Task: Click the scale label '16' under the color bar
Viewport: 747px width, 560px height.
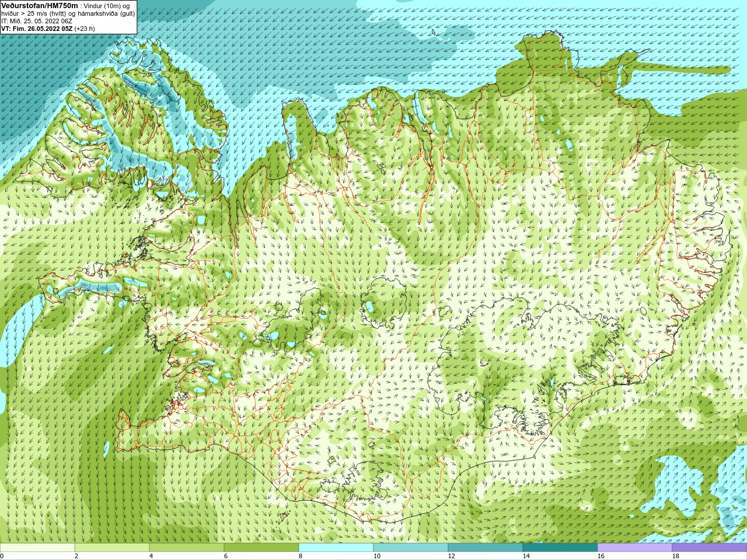Action: [x=601, y=556]
